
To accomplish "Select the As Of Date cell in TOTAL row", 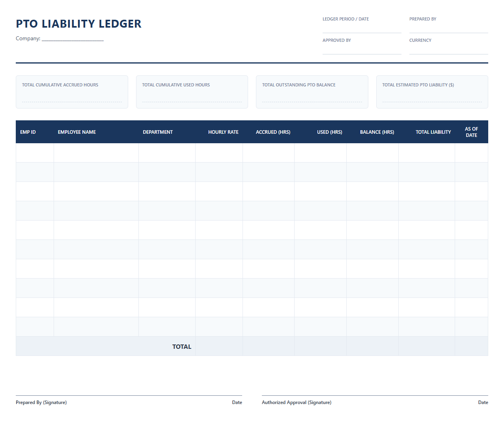I will (472, 346).
